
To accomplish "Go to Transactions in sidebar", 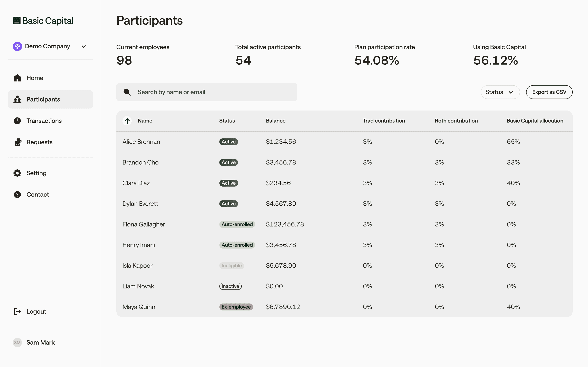I will 44,121.
